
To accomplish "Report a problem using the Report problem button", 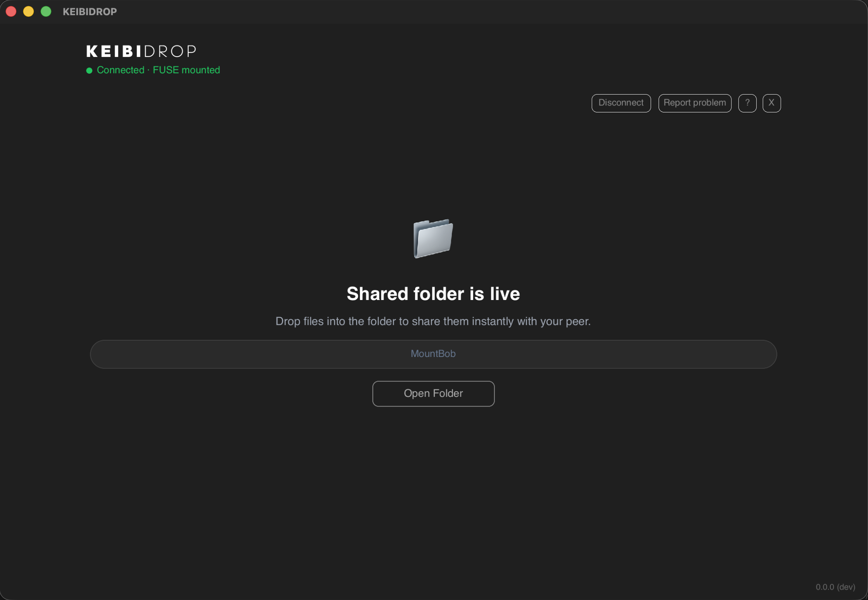I will tap(695, 103).
